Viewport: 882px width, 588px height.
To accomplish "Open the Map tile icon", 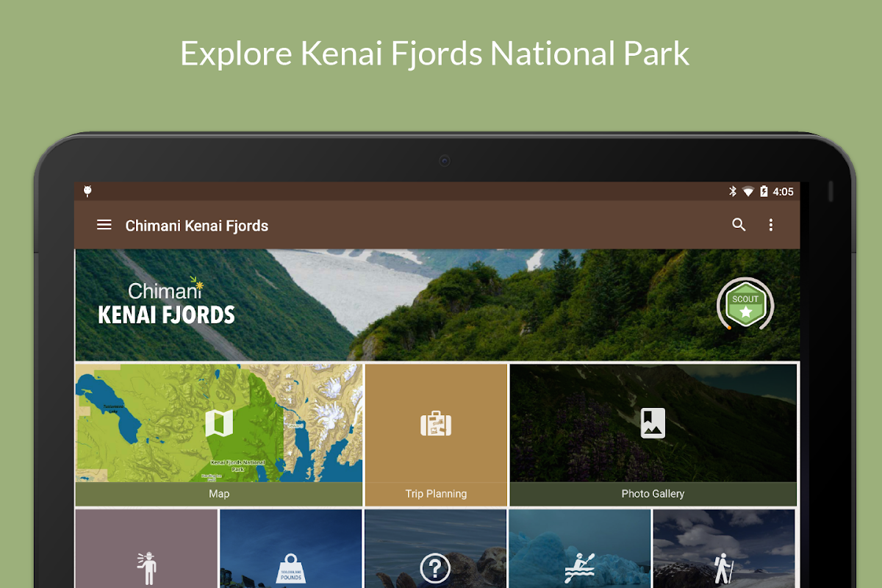I will (x=219, y=423).
